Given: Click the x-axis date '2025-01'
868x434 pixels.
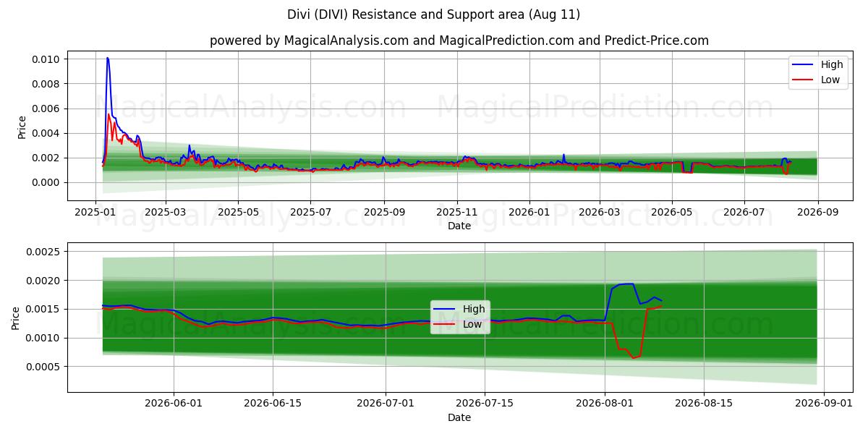Looking at the screenshot, I should (95, 213).
